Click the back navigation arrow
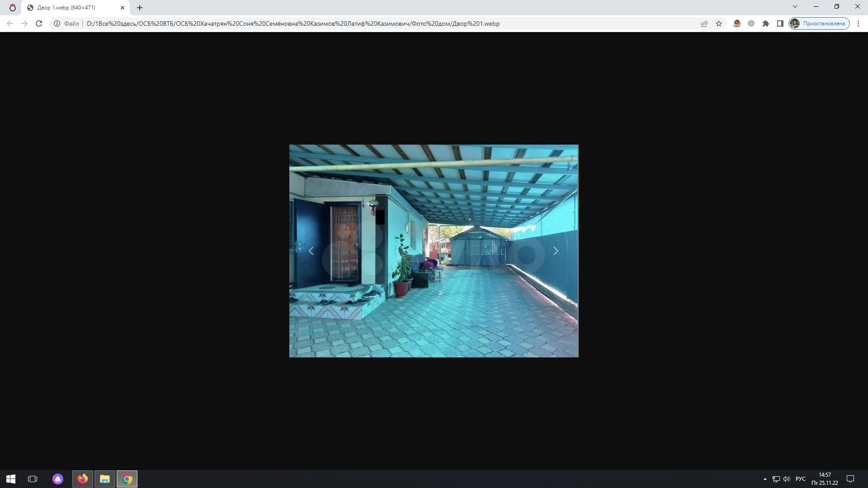868x488 pixels. pos(10,23)
